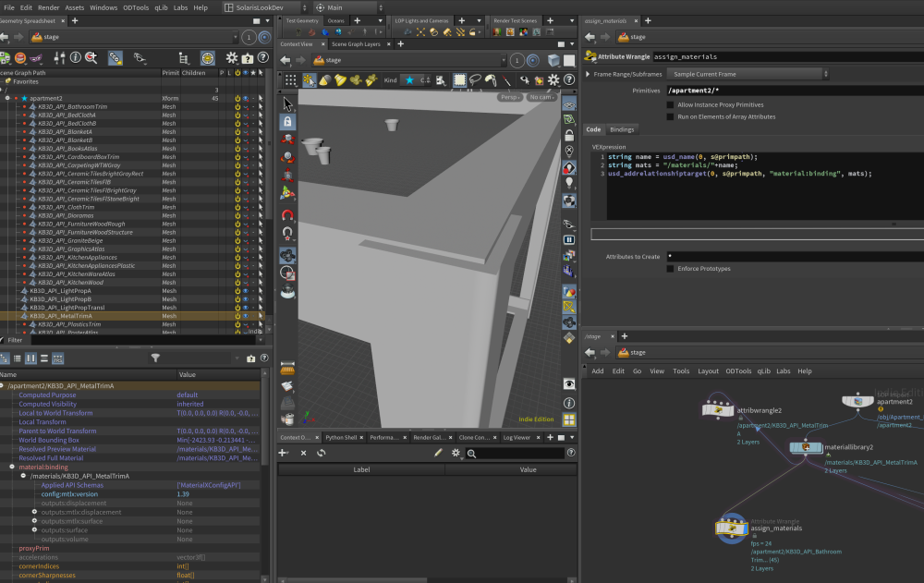Collapse the apartment2 tree node
This screenshot has height=583, width=924.
[7, 99]
